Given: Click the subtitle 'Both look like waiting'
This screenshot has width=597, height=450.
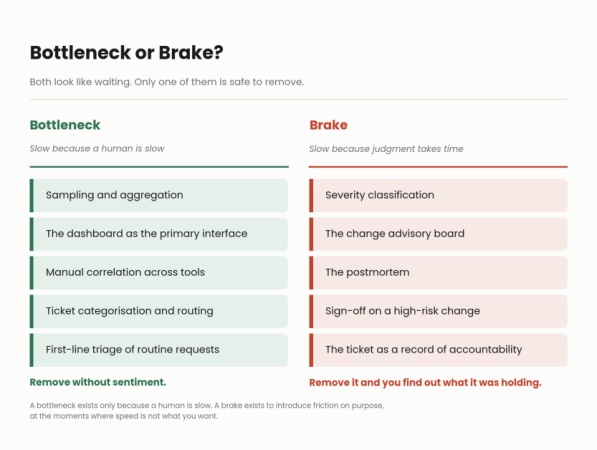Looking at the screenshot, I should [167, 82].
